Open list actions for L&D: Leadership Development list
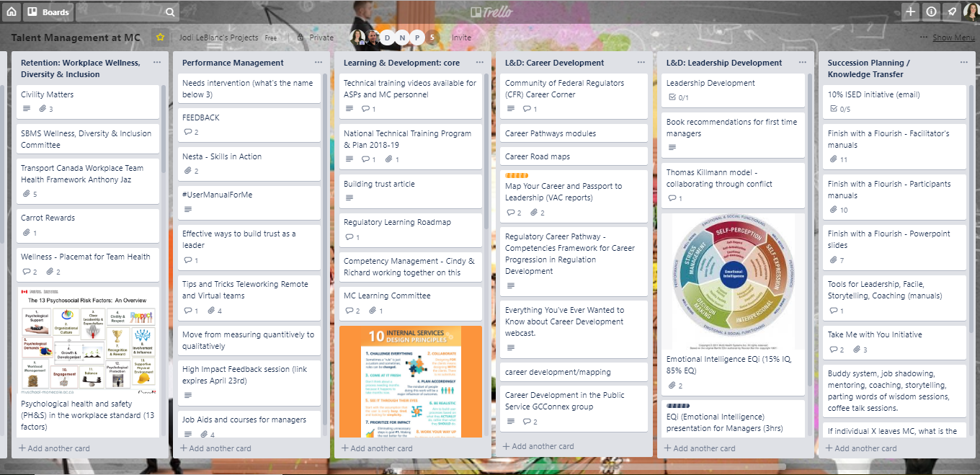The height and width of the screenshot is (475, 980). coord(803,63)
